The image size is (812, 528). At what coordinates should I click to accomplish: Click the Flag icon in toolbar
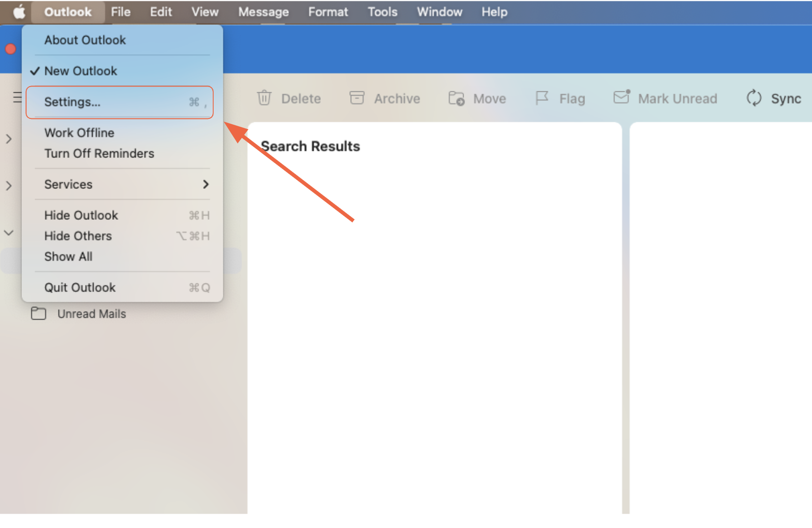(x=542, y=98)
